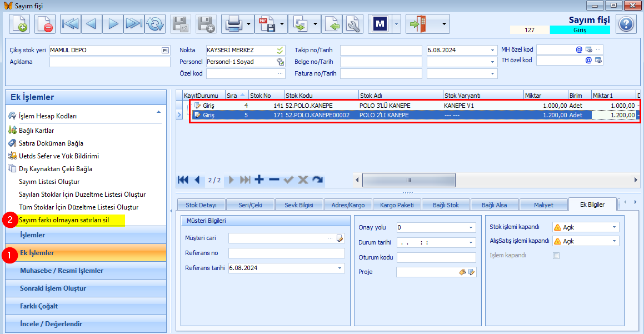The image size is (644, 334).
Task: Click the wrench tools icon in toolbar
Action: pyautogui.click(x=353, y=24)
